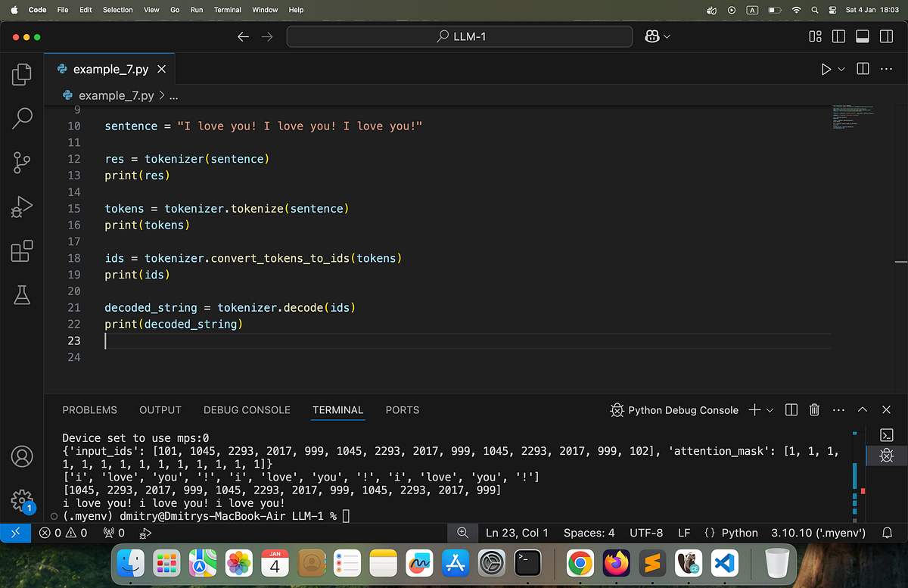Open the Source Control view
The image size is (908, 588).
[22, 162]
